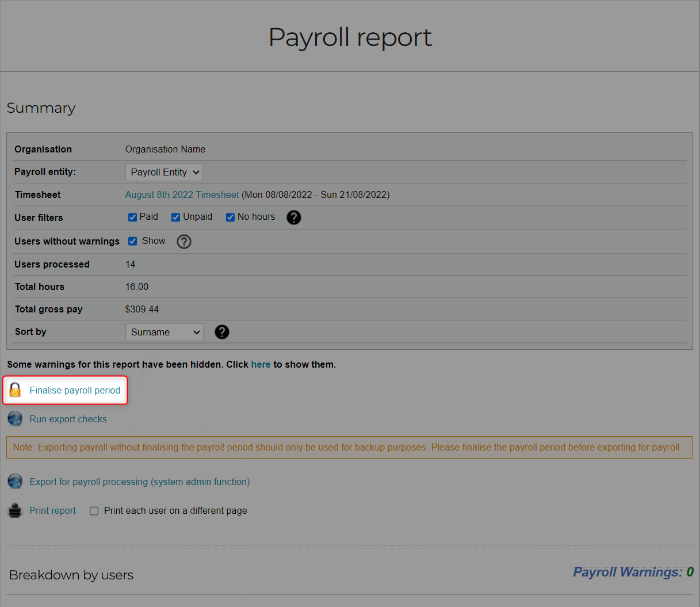Screen dimensions: 700x607
Task: Click Run export checks link
Action: click(x=68, y=419)
